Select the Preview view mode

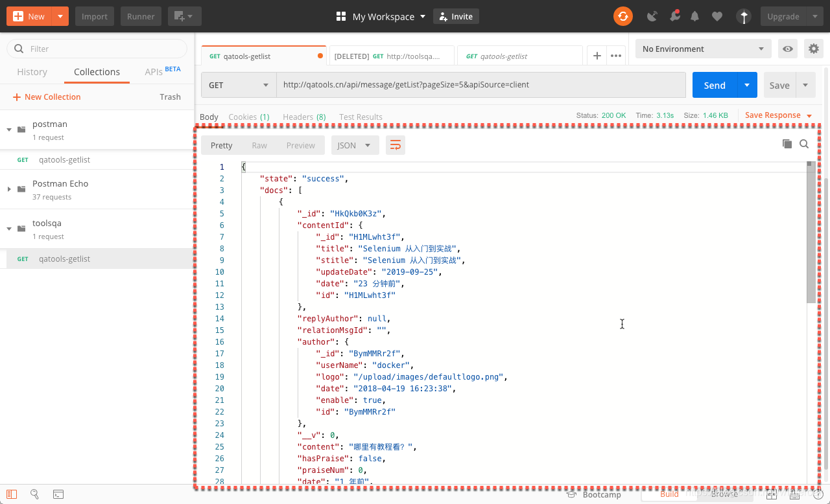(300, 145)
